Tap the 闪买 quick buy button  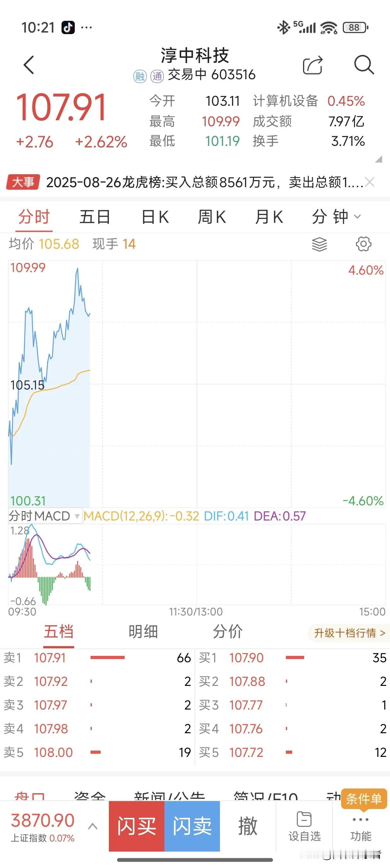[136, 826]
